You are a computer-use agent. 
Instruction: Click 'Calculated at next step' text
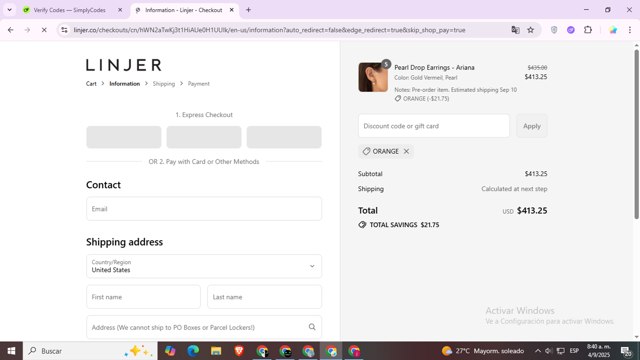514,189
